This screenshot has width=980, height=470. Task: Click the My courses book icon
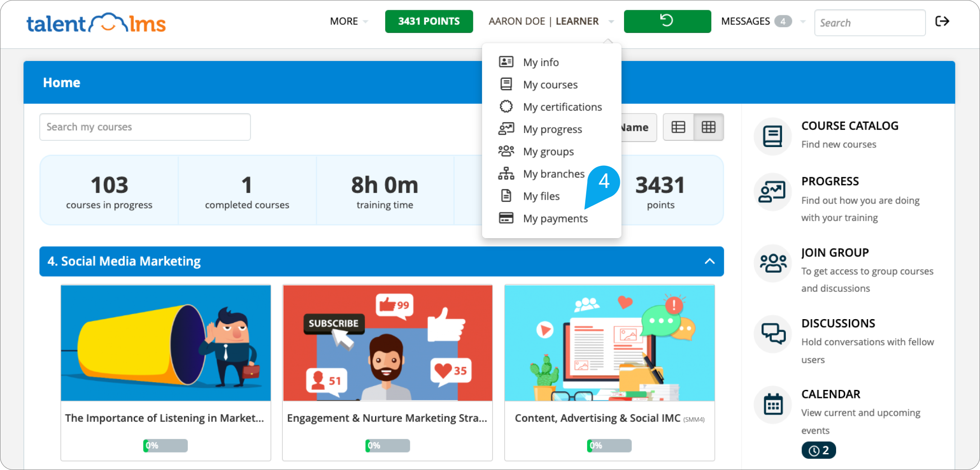[x=506, y=84]
